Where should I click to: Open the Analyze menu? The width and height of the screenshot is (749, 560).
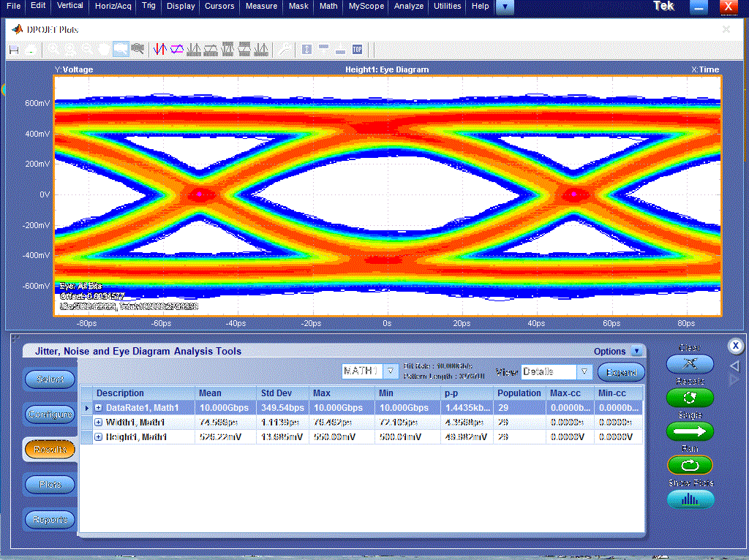[x=409, y=6]
